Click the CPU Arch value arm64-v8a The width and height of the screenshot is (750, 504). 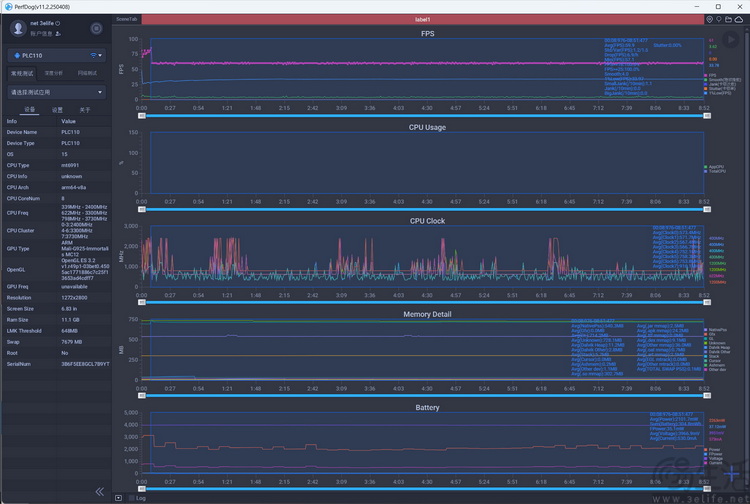coord(74,187)
